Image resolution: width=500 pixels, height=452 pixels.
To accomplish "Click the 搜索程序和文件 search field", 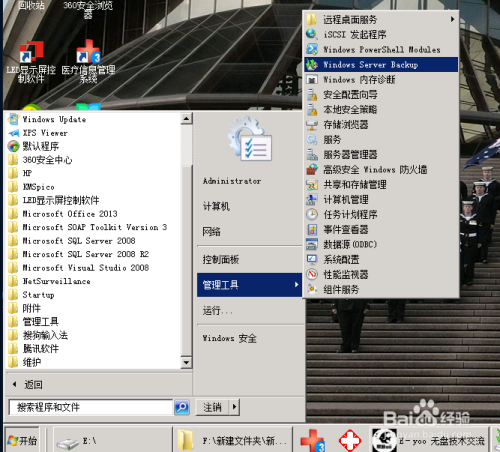I will click(90, 407).
